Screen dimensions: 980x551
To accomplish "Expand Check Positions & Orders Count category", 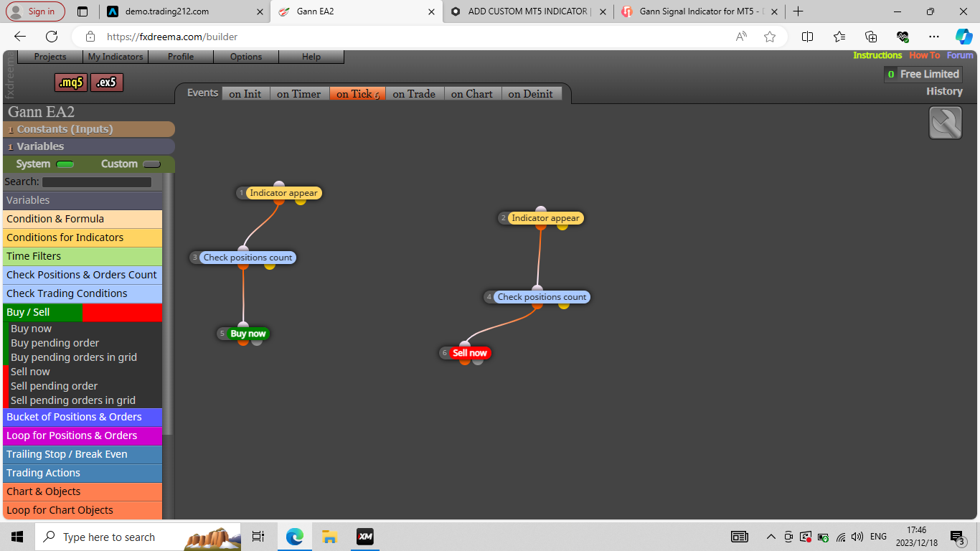I will point(83,275).
